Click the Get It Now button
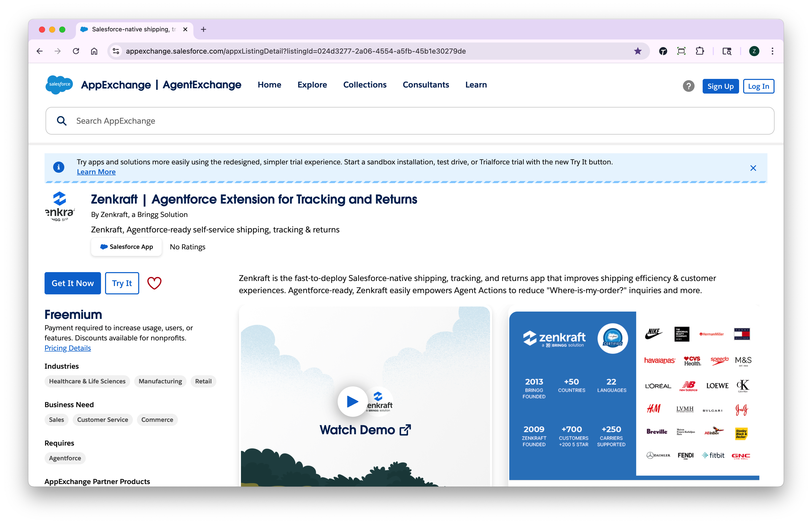Image resolution: width=812 pixels, height=524 pixels. point(73,283)
